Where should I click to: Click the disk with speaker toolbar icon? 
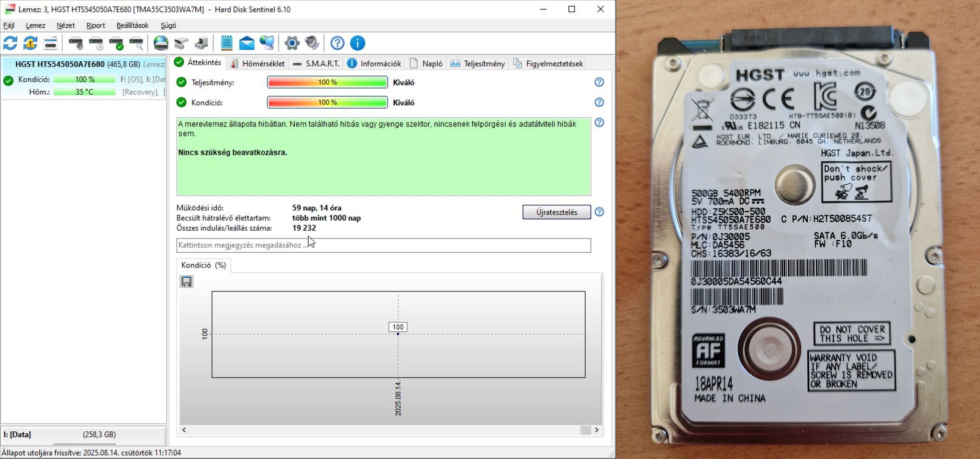pos(76,43)
